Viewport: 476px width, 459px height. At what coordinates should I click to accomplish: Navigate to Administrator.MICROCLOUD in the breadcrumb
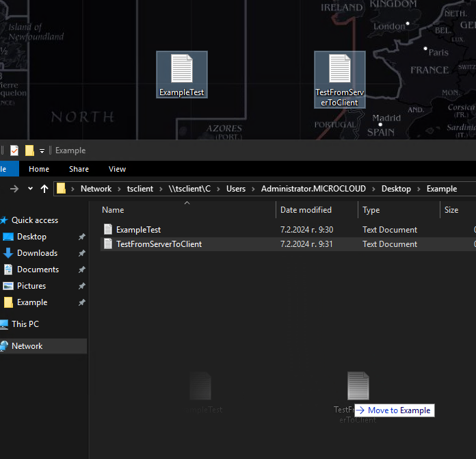pos(313,189)
